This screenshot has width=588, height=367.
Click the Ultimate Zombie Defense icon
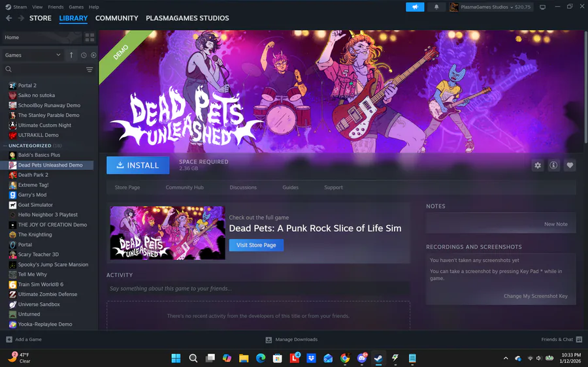click(12, 295)
